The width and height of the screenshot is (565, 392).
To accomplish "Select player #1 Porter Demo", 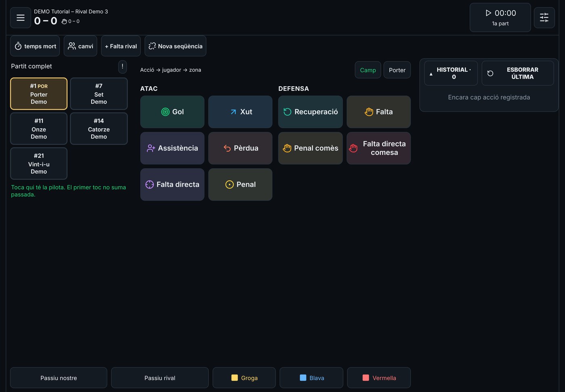I will pos(39,94).
